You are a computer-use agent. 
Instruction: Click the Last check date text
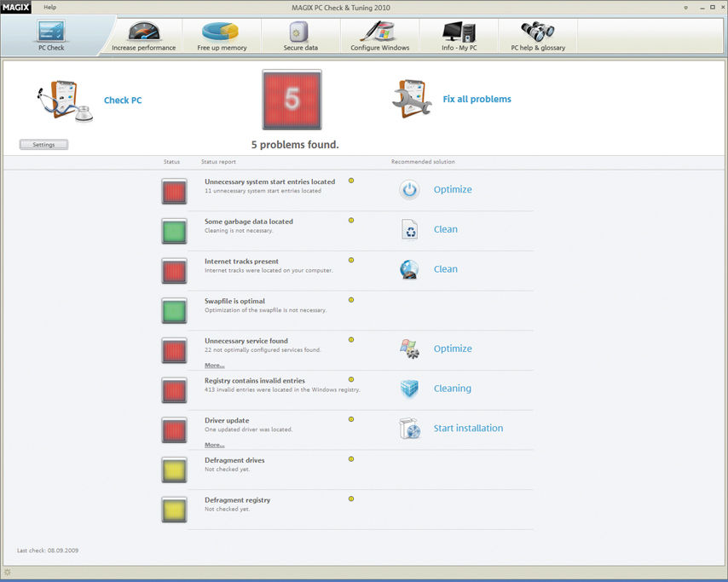(48, 550)
